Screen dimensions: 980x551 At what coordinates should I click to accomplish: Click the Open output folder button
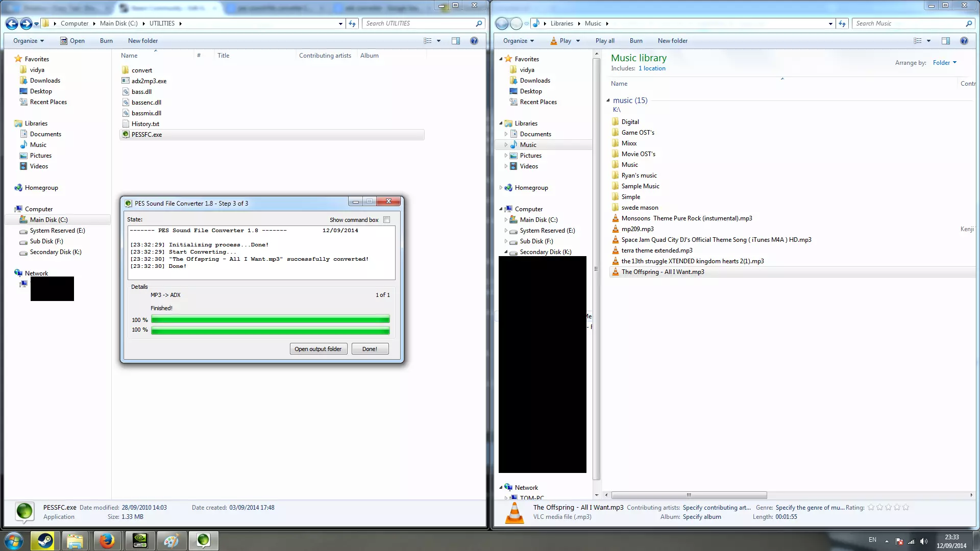point(318,349)
